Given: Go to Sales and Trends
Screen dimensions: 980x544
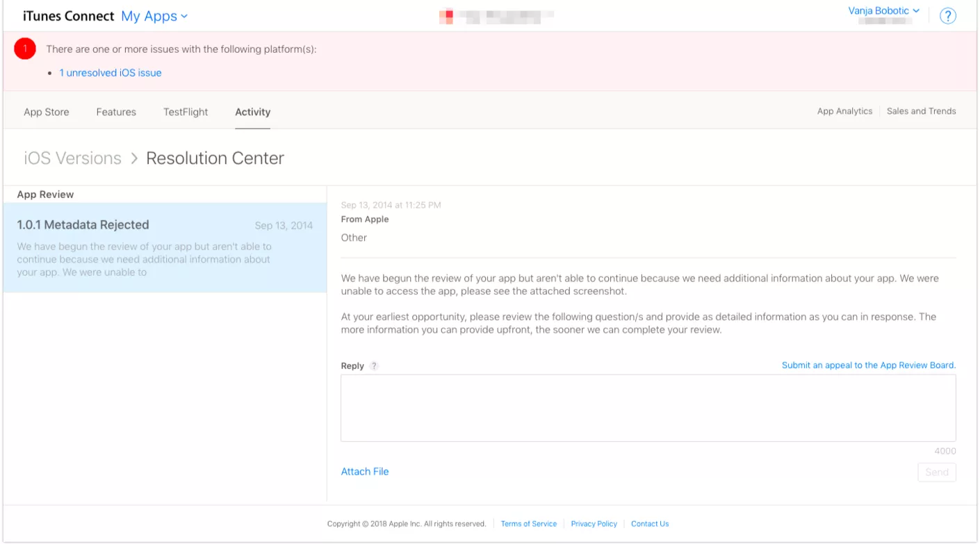Looking at the screenshot, I should [x=921, y=111].
